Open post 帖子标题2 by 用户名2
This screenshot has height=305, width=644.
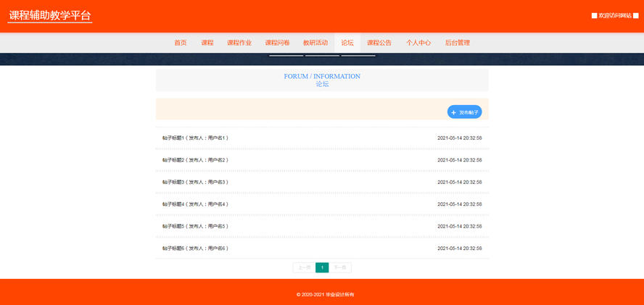click(x=195, y=160)
